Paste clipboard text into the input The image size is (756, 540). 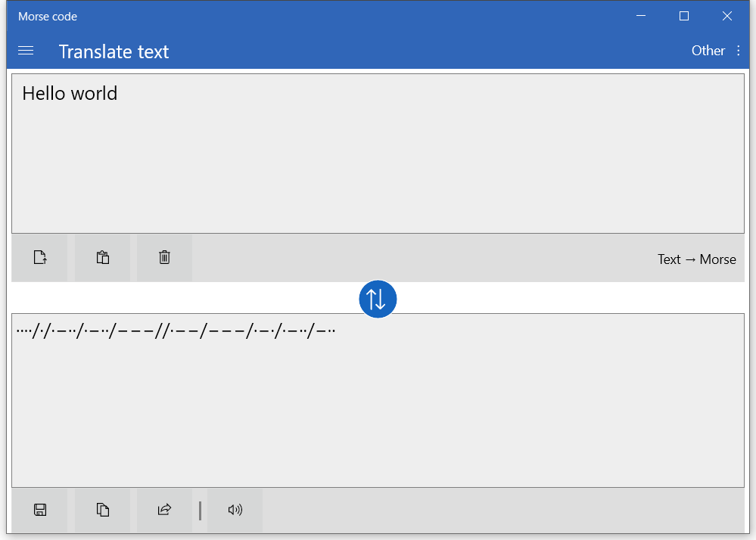[103, 258]
